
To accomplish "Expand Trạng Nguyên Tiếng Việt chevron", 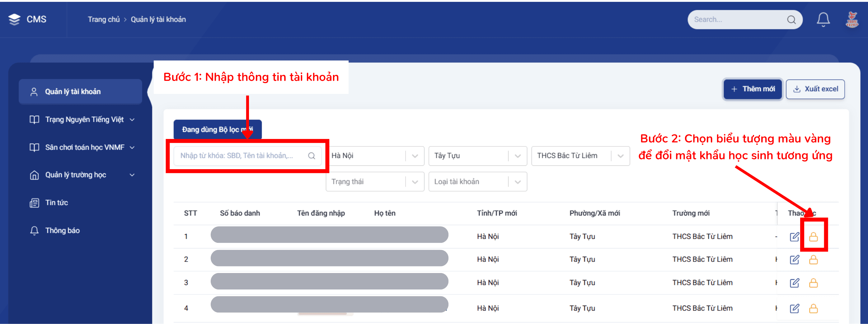I will 132,120.
